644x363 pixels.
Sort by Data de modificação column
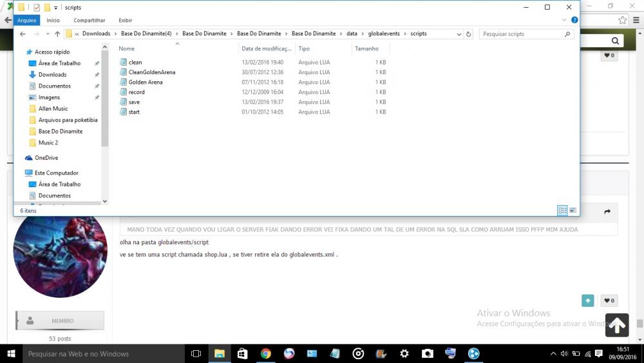[267, 48]
